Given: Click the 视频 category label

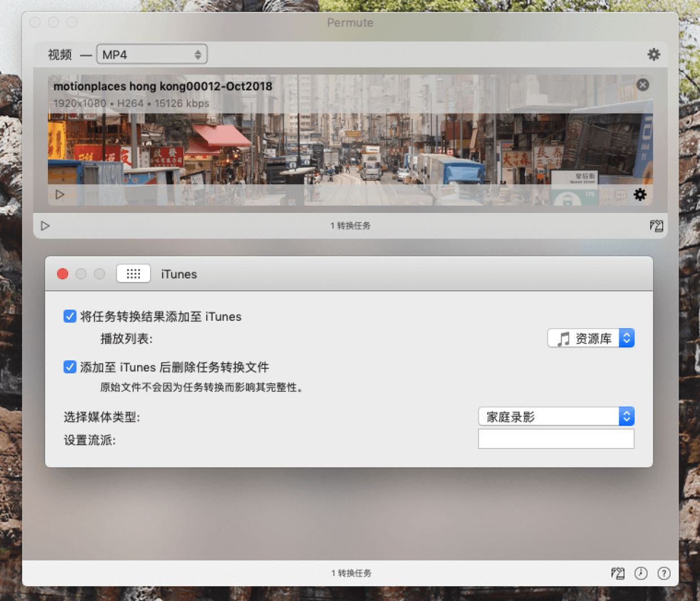Looking at the screenshot, I should (x=60, y=55).
